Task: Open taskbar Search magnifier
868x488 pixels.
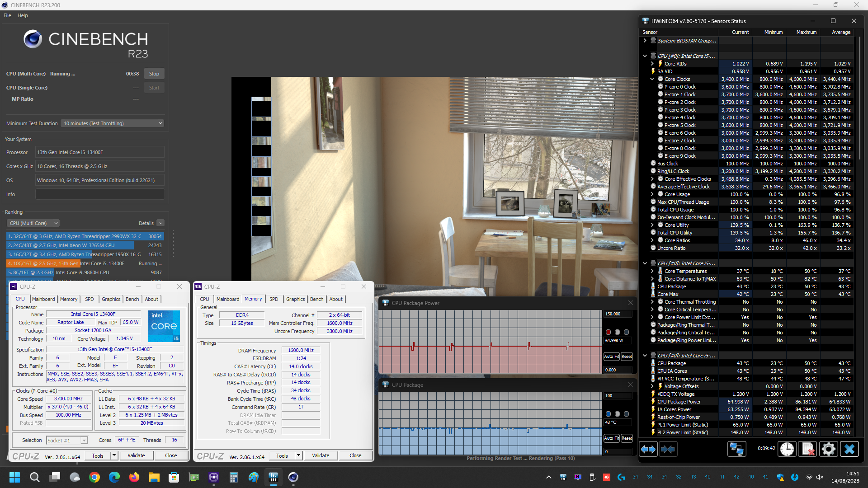Action: 34,477
